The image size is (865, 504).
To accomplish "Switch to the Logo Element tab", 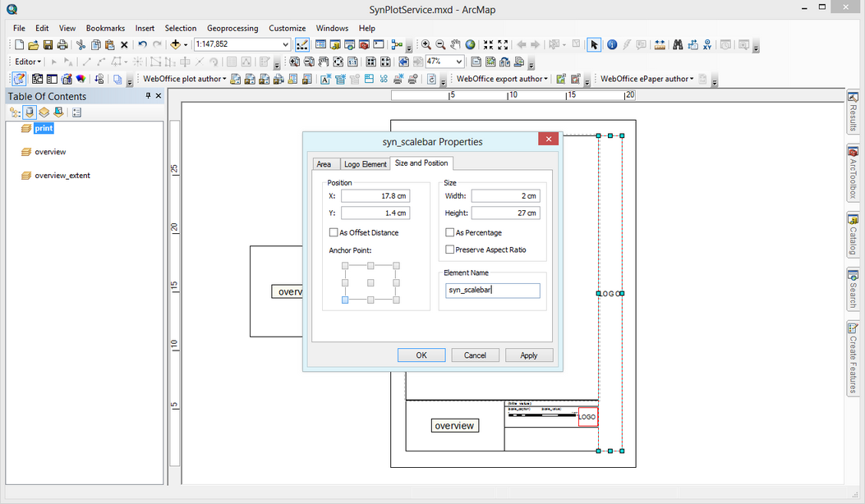I will coord(365,164).
